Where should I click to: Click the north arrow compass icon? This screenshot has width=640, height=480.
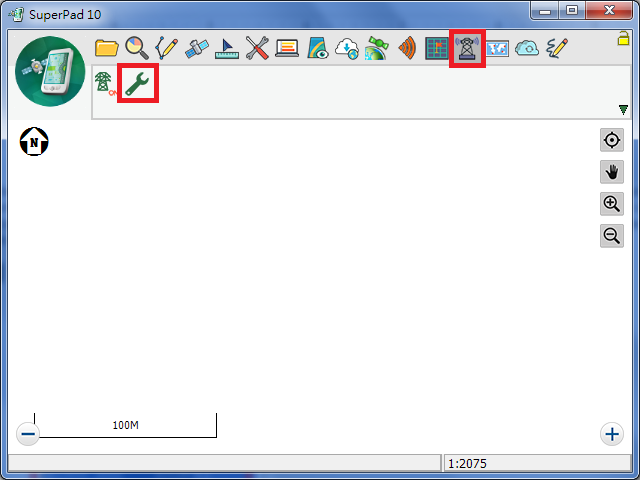point(34,142)
